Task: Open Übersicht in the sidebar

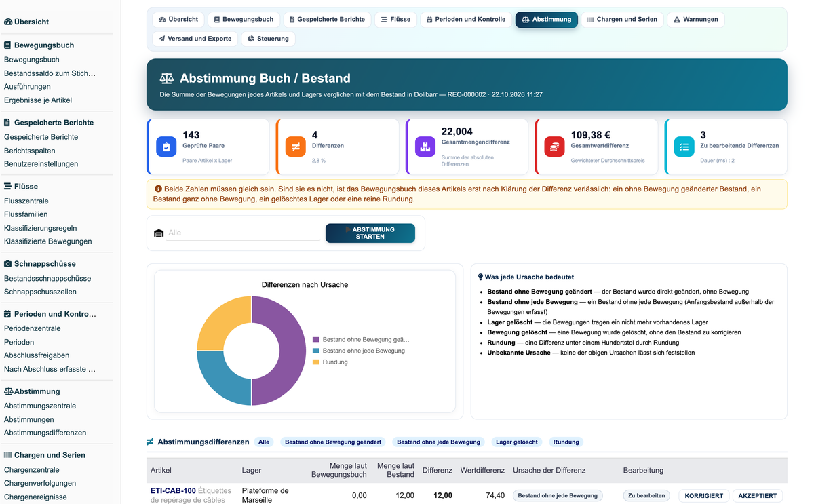Action: click(x=26, y=22)
